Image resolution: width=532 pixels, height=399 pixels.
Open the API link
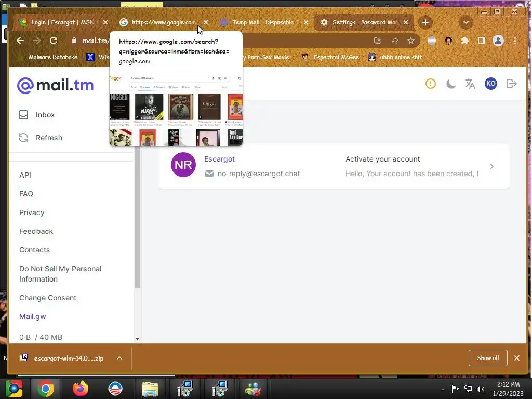(x=25, y=175)
